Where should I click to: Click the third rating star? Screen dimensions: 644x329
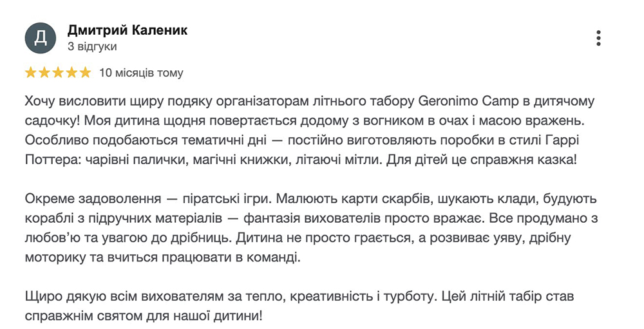[x=58, y=73]
